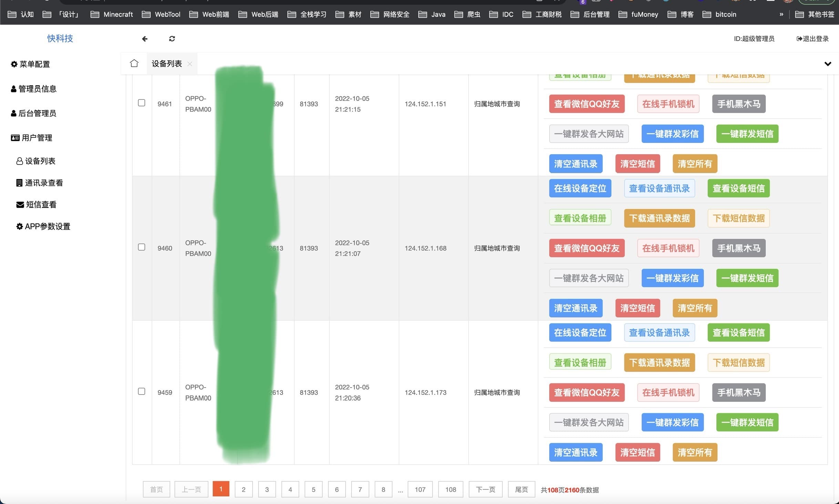Click 下一页 pagination button

tap(485, 489)
